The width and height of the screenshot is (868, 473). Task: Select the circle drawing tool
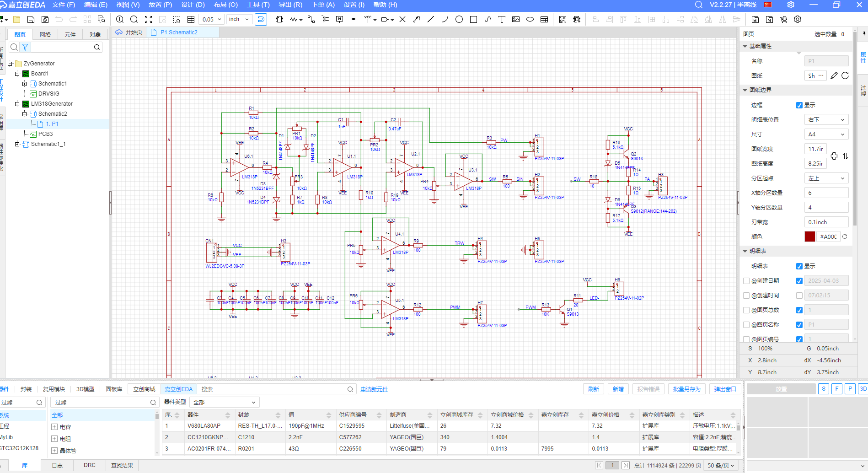tap(459, 19)
